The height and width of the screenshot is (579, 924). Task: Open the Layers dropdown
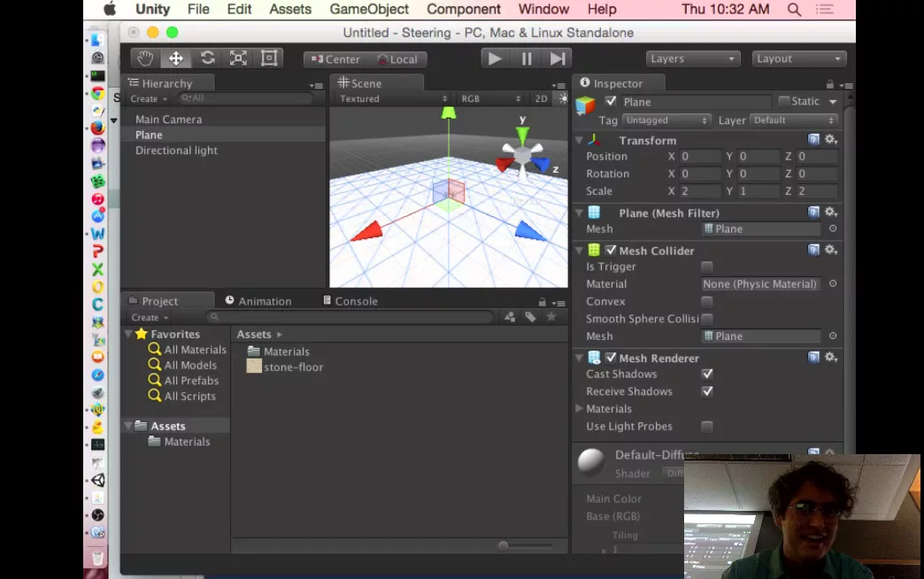coord(692,58)
